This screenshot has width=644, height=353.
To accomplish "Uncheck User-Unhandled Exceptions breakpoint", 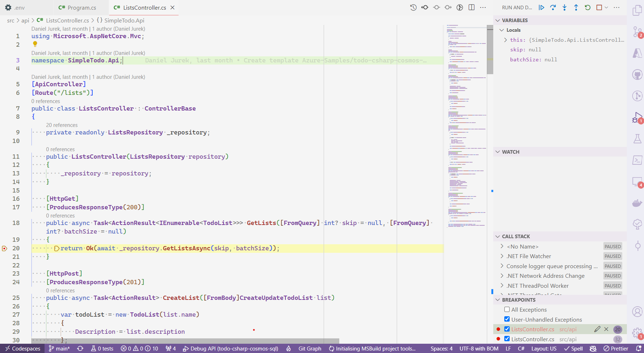I will [507, 319].
